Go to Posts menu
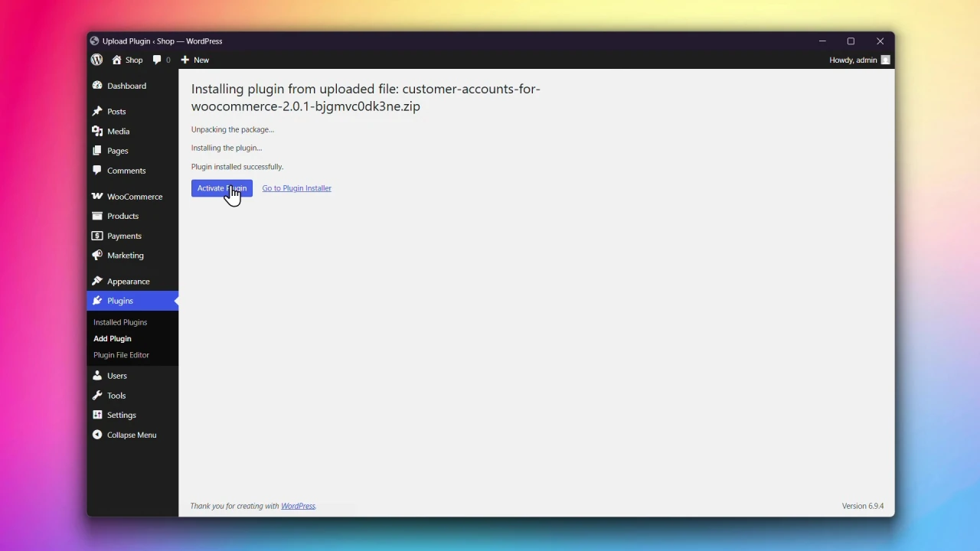 [132, 112]
